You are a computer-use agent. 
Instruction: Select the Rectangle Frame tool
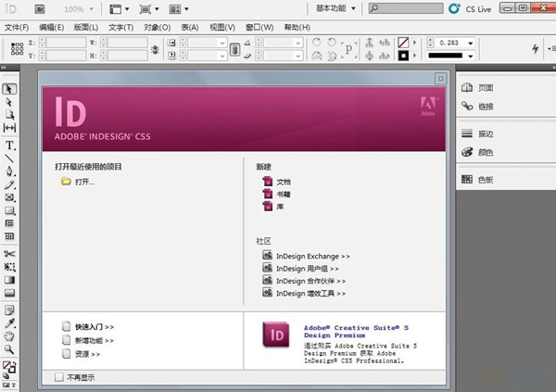9,197
